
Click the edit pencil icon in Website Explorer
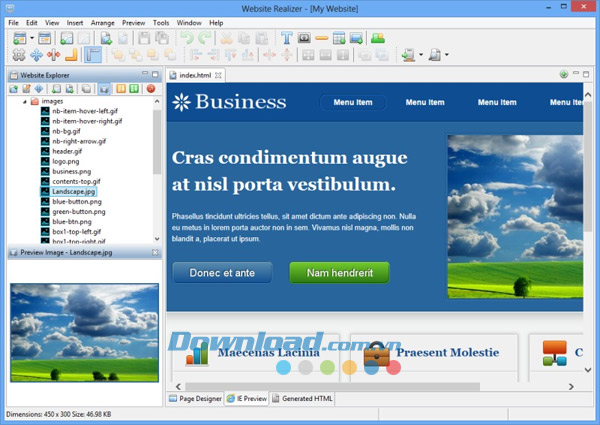(x=26, y=89)
